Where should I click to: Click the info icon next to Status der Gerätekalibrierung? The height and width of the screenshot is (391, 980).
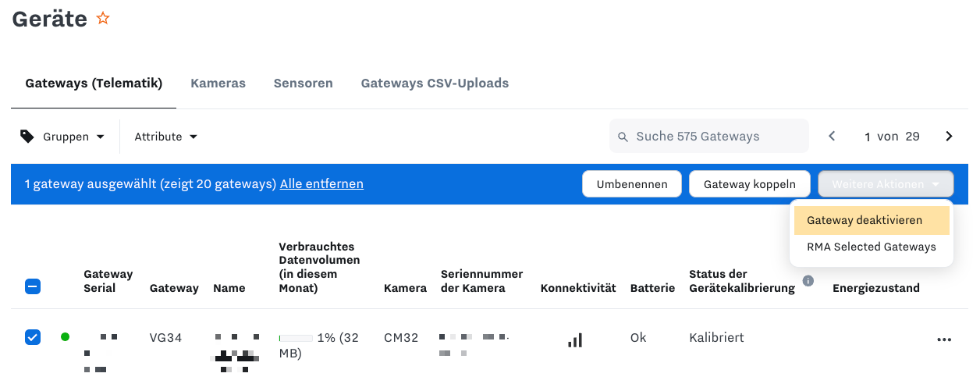coord(808,280)
